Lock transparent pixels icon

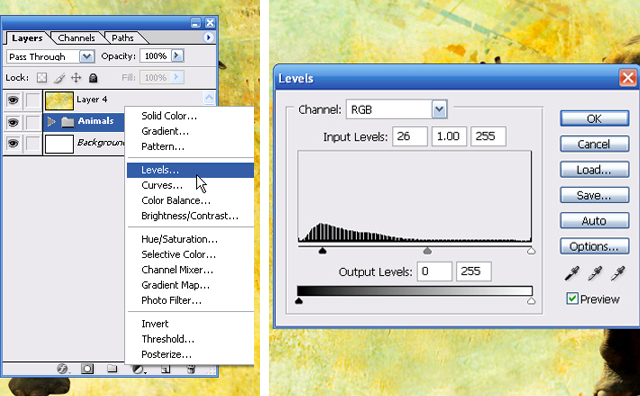[x=42, y=78]
